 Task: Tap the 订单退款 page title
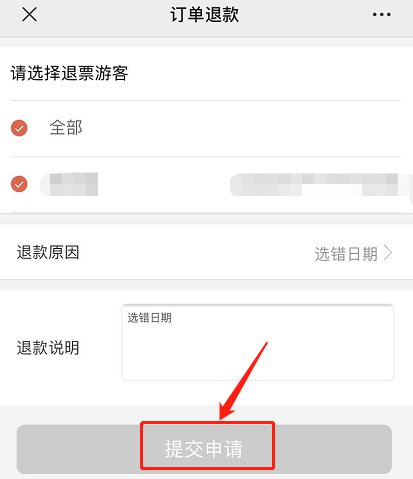point(204,15)
